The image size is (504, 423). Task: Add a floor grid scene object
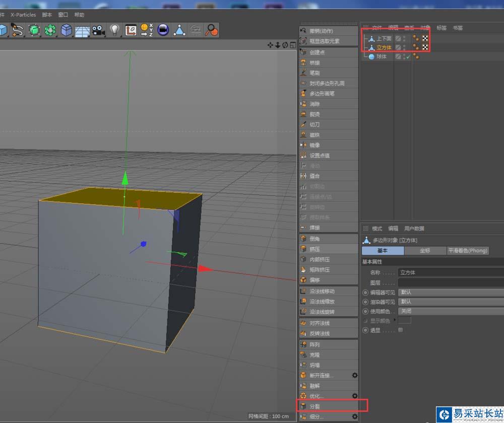point(82,31)
